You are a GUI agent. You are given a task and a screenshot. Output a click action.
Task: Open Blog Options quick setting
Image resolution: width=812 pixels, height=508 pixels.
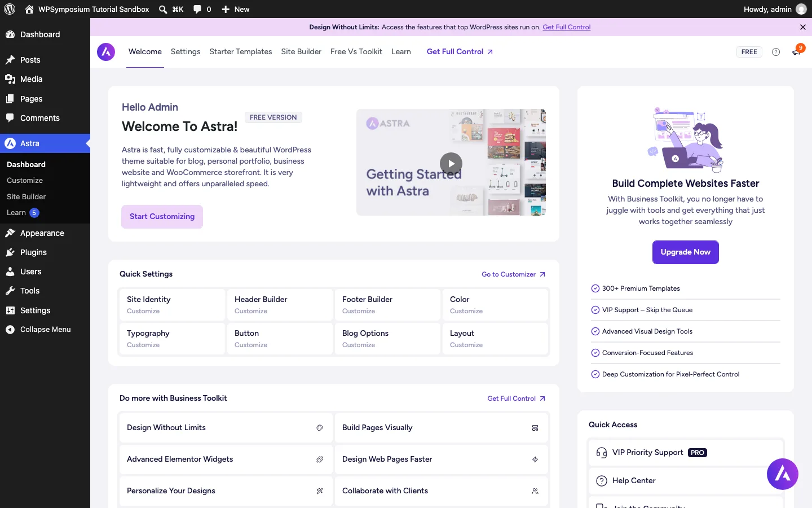[387, 339]
